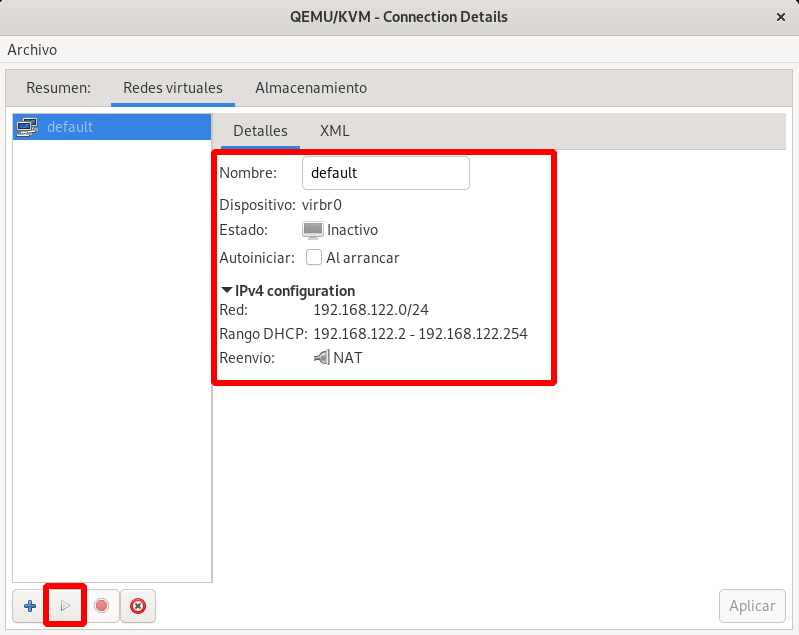The width and height of the screenshot is (799, 635).
Task: Switch to the XML sub-tab
Action: [x=334, y=131]
